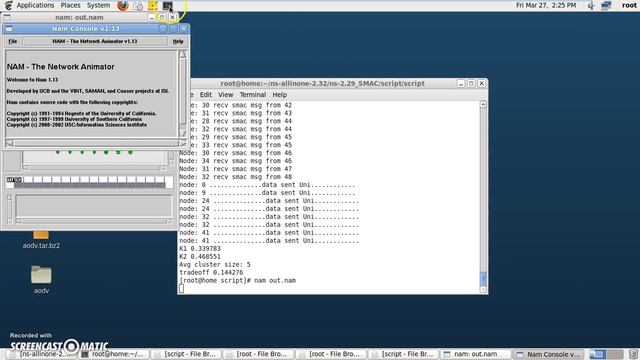Click the 'K1 0.339783' terminal line
This screenshot has width=640, height=360.
pos(200,249)
